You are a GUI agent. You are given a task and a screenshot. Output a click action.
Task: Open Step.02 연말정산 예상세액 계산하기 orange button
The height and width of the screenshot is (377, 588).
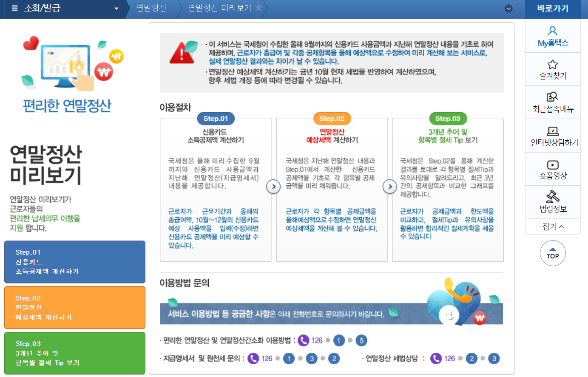[x=75, y=307]
